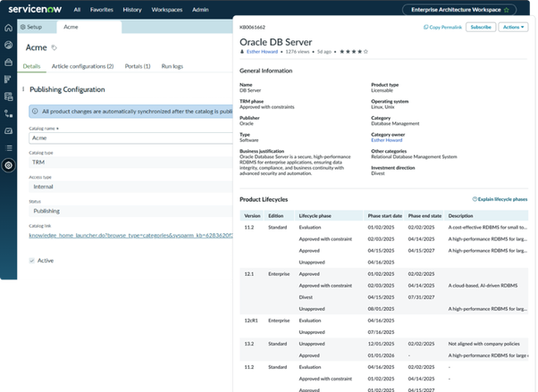Open the server catalog icon in the sidebar
Image resolution: width=538 pixels, height=392 pixels.
(x=9, y=96)
